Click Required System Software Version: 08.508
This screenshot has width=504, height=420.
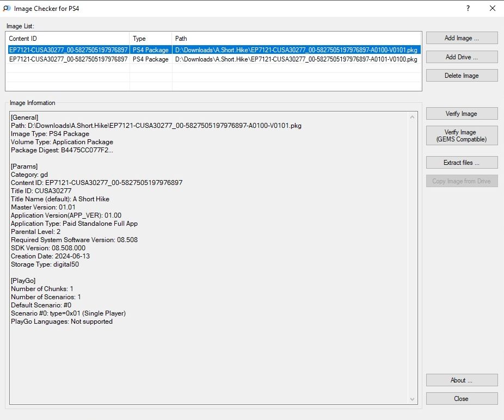(x=74, y=240)
